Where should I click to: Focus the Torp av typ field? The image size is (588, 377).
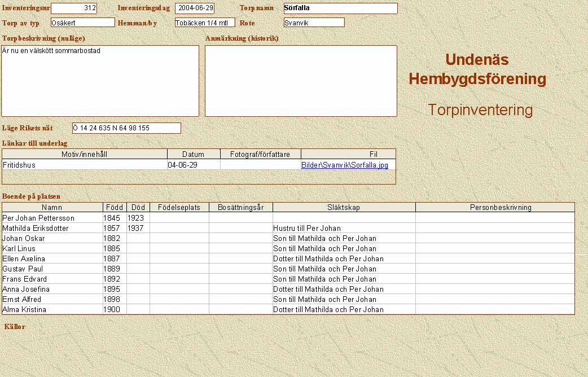point(82,23)
